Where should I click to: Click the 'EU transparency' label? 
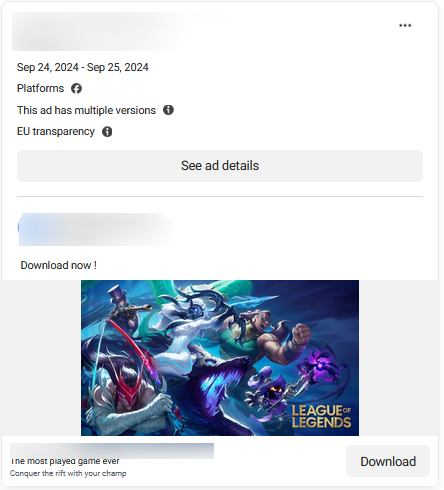click(x=56, y=131)
